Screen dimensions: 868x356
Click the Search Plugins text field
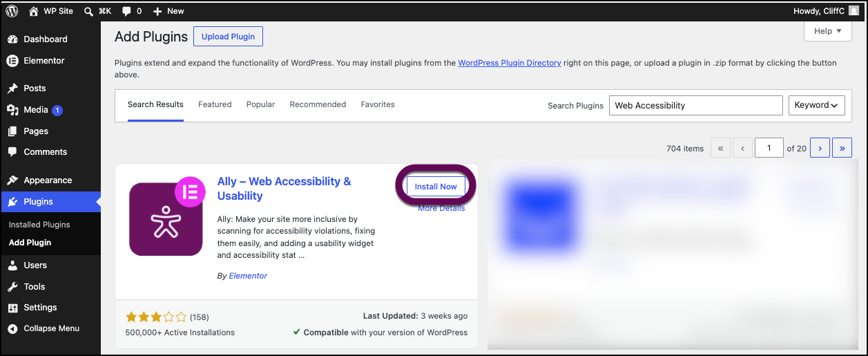[695, 105]
